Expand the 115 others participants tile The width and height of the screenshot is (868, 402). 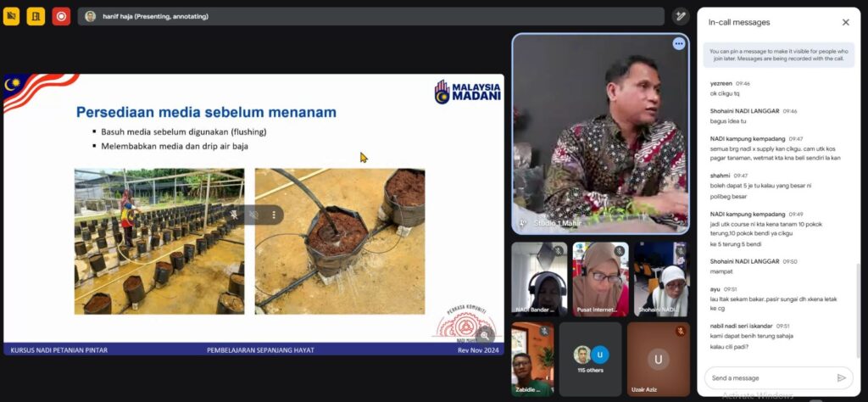click(x=590, y=359)
